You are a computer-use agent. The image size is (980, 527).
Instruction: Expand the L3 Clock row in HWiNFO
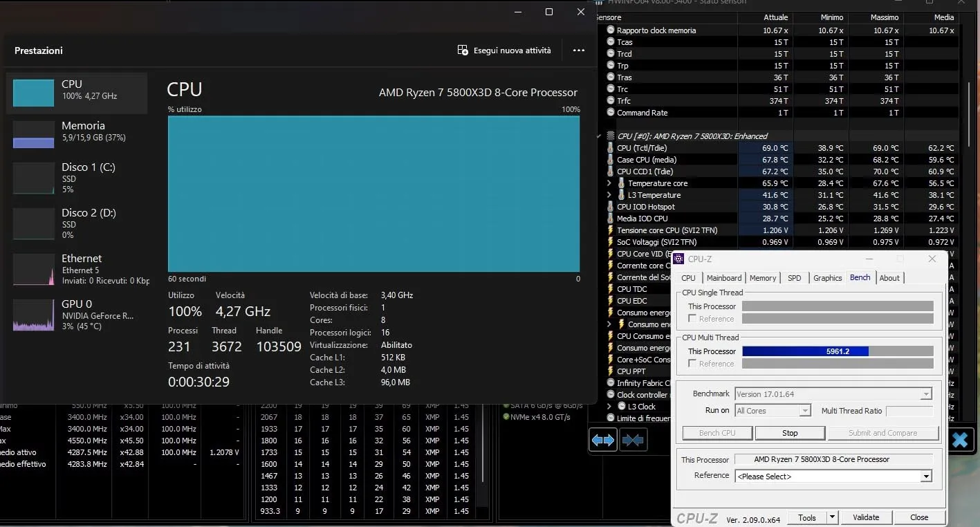[x=609, y=407]
